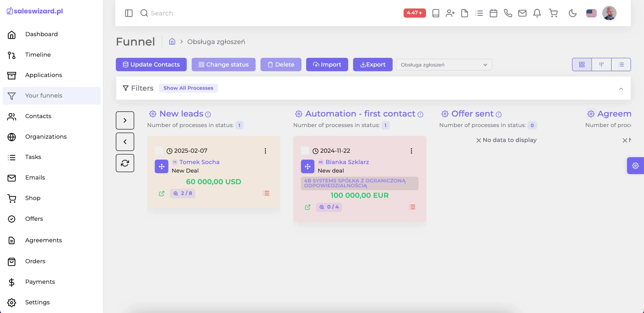Image resolution: width=644 pixels, height=313 pixels.
Task: Open the mail icon in top bar
Action: pyautogui.click(x=522, y=13)
